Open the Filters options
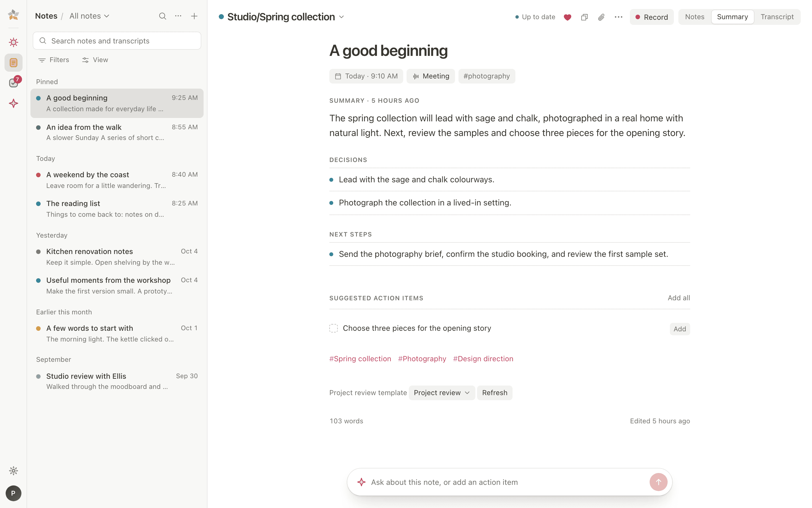 click(54, 60)
